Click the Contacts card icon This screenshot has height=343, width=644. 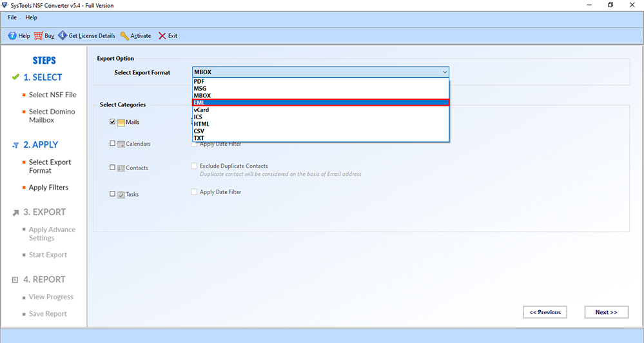[121, 168]
